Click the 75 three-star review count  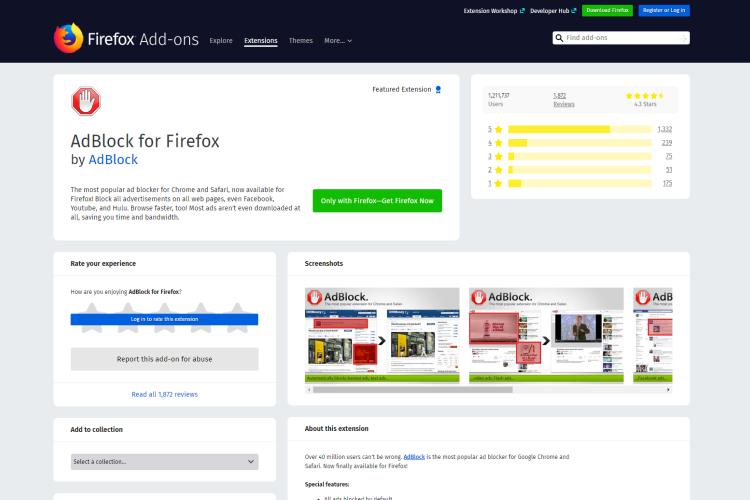[x=669, y=156]
